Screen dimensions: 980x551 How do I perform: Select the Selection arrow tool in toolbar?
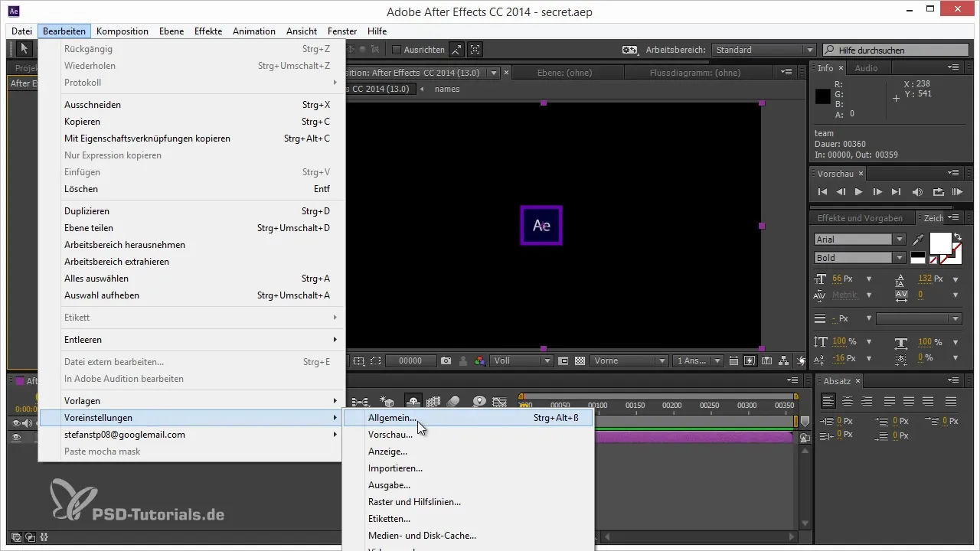pos(24,49)
